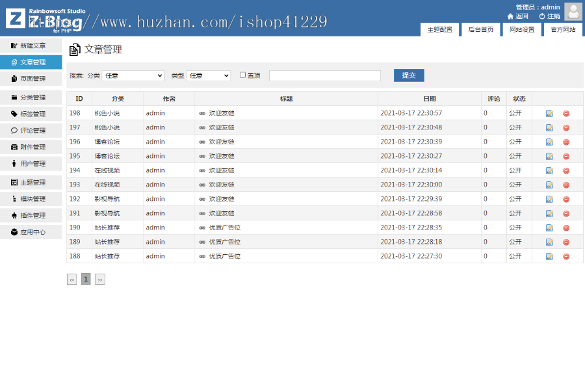This screenshot has height=392, width=585.
Task: Edit article 192 via pencil icon
Action: point(549,199)
